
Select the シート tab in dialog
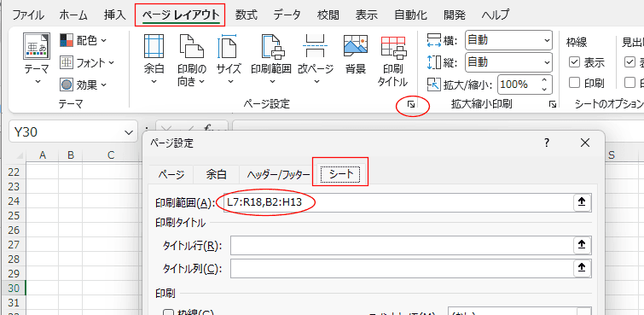[x=341, y=174]
